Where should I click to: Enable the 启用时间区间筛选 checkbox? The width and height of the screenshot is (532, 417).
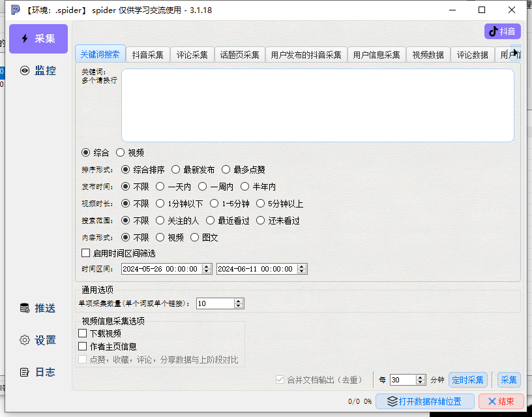coord(86,253)
